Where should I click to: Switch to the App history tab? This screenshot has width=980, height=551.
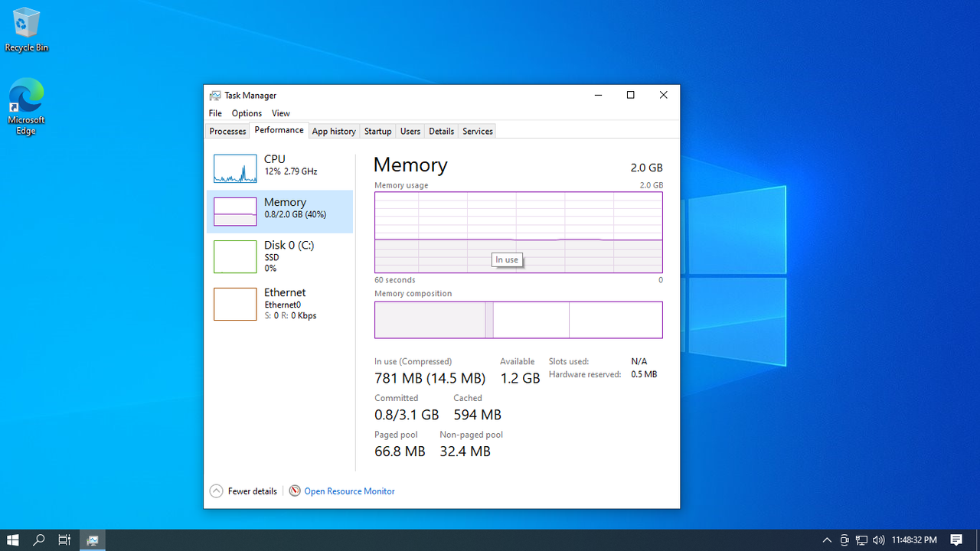pos(334,131)
